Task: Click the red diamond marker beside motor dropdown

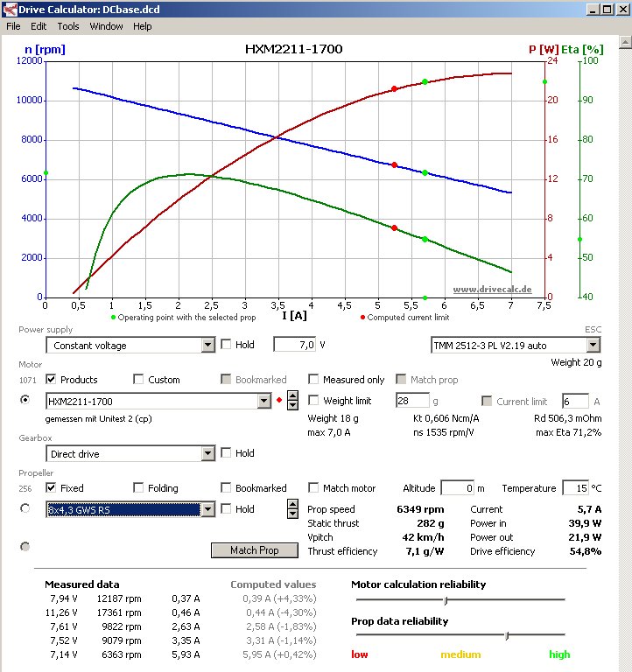Action: tap(279, 400)
